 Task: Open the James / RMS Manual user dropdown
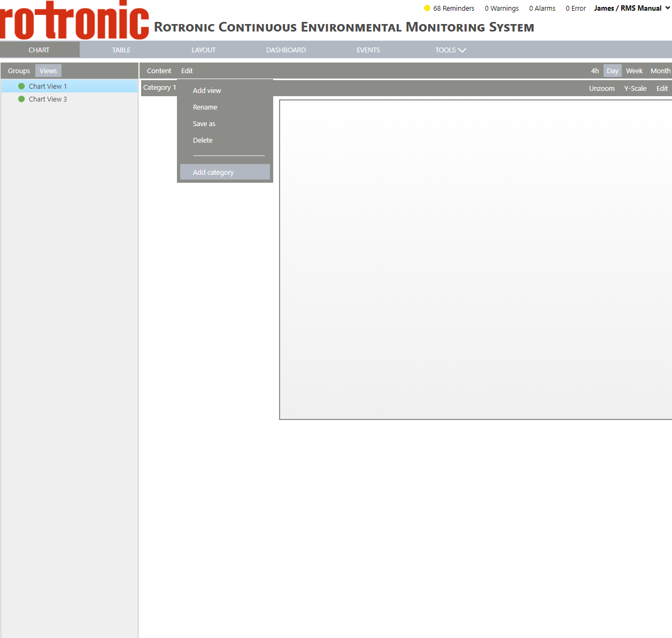point(632,8)
